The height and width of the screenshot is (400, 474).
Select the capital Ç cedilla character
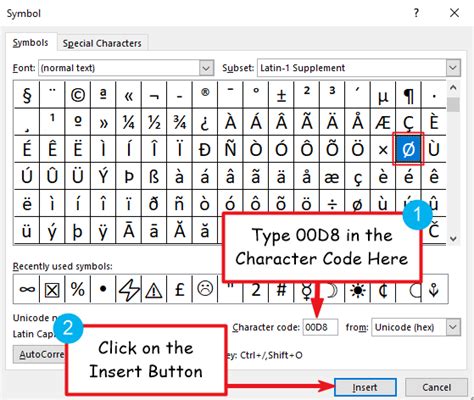[409, 122]
